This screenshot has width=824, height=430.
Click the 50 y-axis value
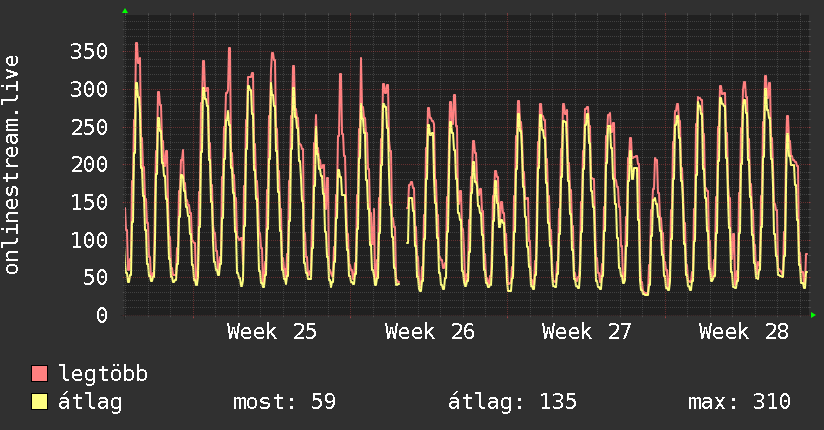click(x=96, y=278)
